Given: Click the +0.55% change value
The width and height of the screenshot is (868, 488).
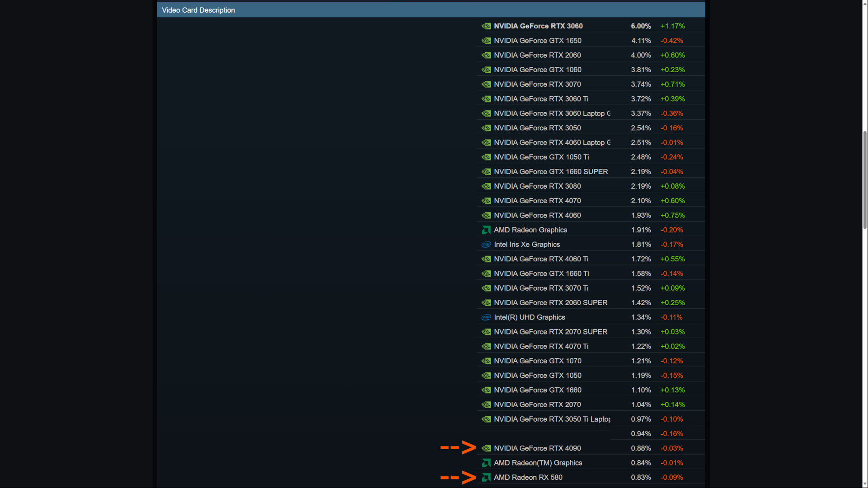Looking at the screenshot, I should pos(673,259).
